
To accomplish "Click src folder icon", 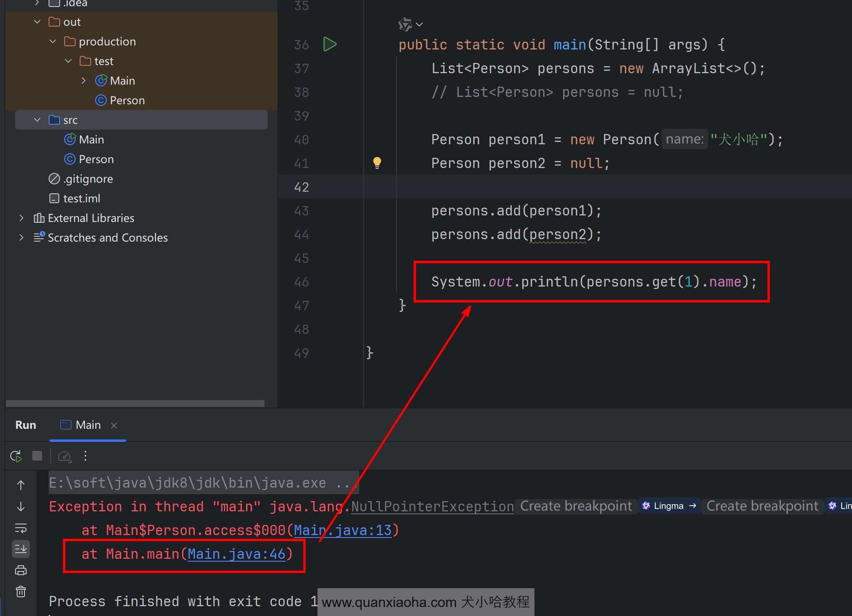I will click(x=54, y=120).
